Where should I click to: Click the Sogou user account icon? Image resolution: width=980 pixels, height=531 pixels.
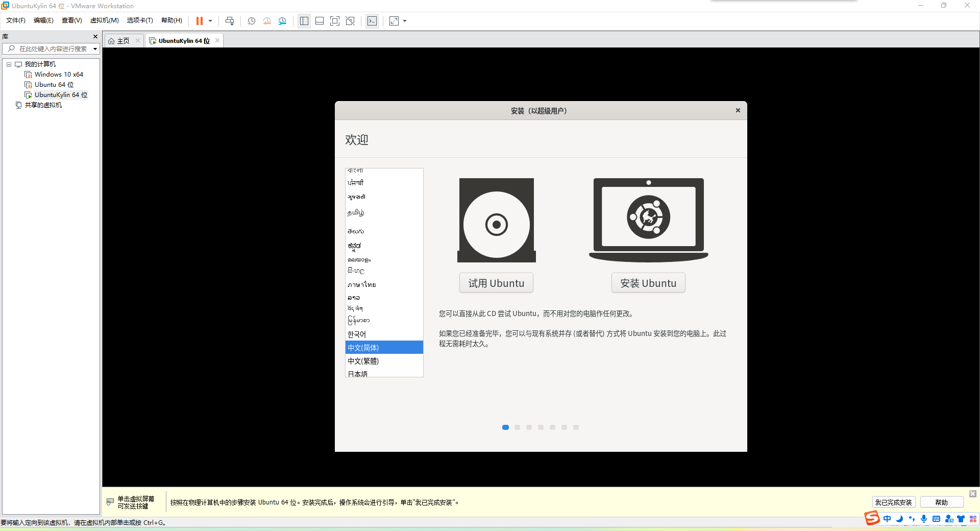click(949, 519)
